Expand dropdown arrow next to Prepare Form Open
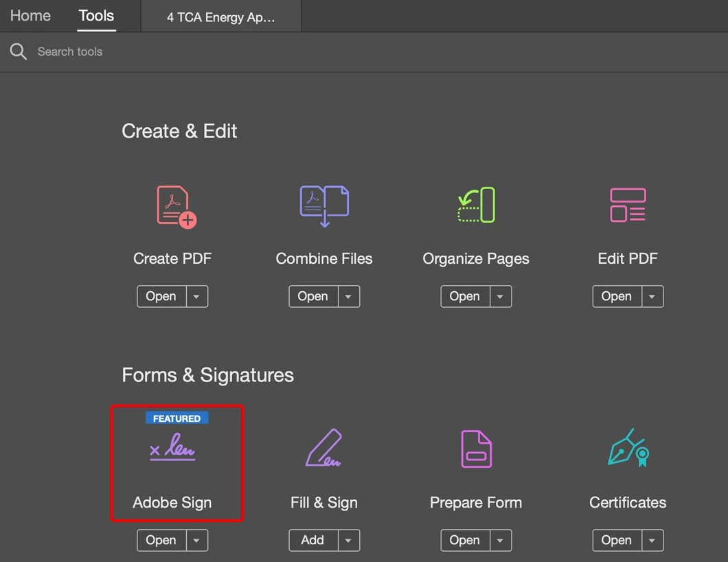This screenshot has height=562, width=728. 501,540
